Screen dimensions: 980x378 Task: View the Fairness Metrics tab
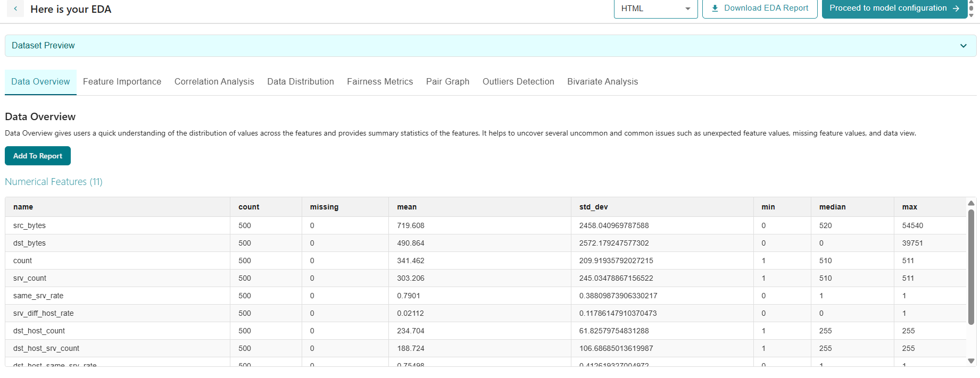pyautogui.click(x=380, y=82)
